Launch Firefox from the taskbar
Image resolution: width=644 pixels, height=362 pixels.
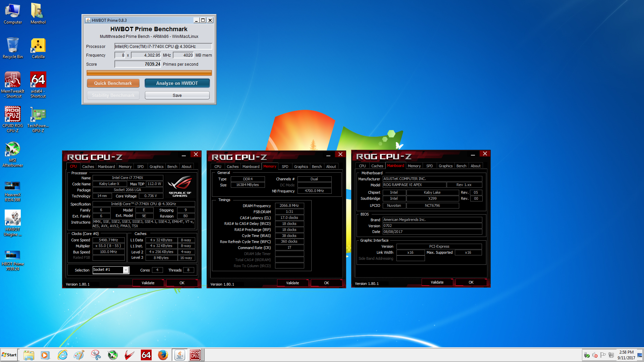(x=163, y=355)
